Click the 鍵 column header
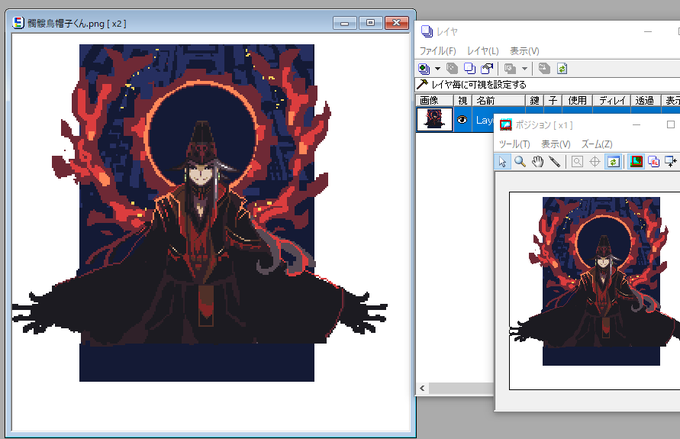Image resolution: width=680 pixels, height=439 pixels. (535, 101)
